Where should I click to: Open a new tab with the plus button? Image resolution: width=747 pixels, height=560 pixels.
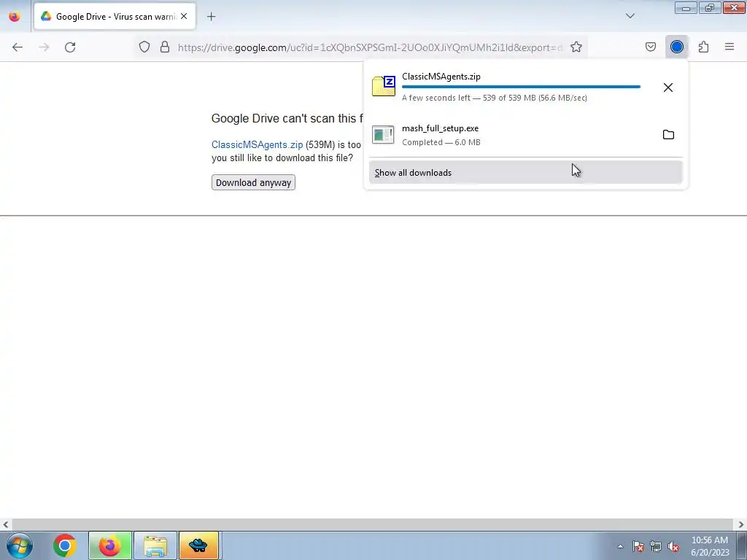coord(211,17)
